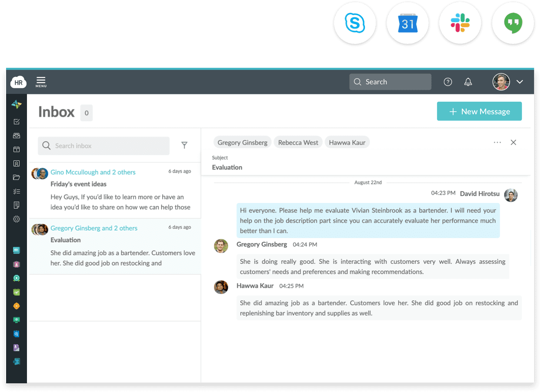Open the conversation's more options ellipsis
The image size is (541, 392).
coord(497,142)
